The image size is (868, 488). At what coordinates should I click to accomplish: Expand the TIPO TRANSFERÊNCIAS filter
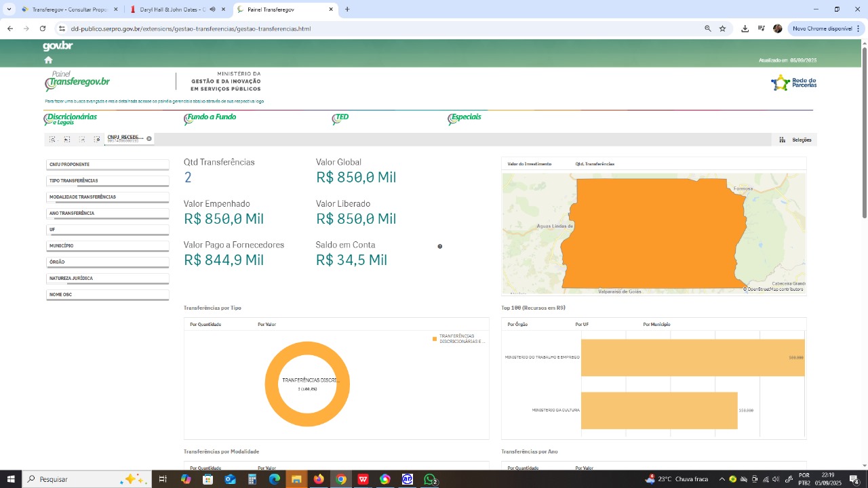point(107,181)
